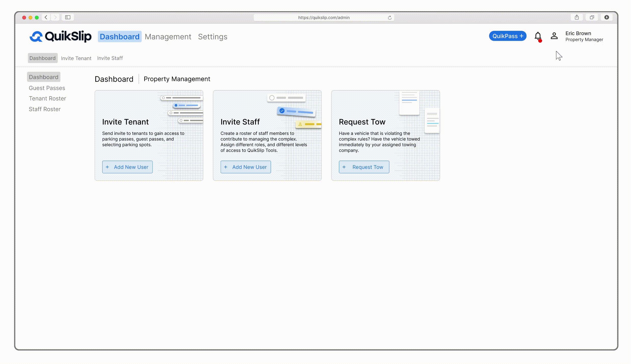Screen dimensions: 631x364
Task: Click the QuikSlip logo
Action: 61,36
